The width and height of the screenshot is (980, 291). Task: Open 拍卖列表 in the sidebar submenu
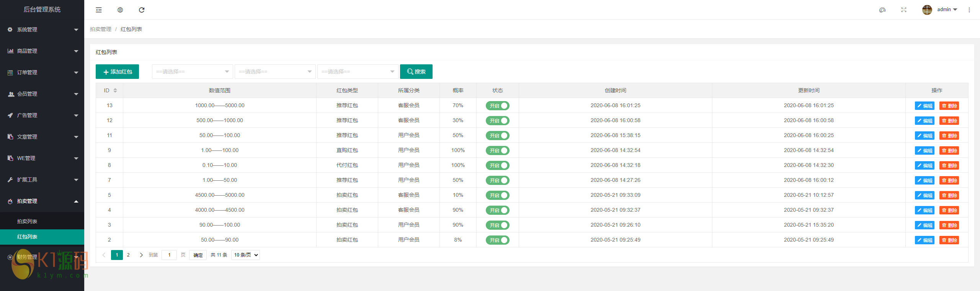point(27,221)
